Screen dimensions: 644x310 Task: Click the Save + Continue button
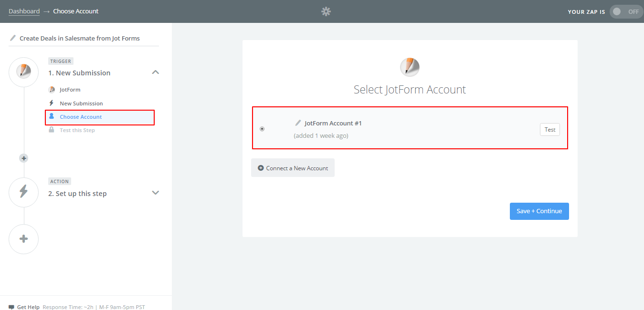(x=539, y=211)
